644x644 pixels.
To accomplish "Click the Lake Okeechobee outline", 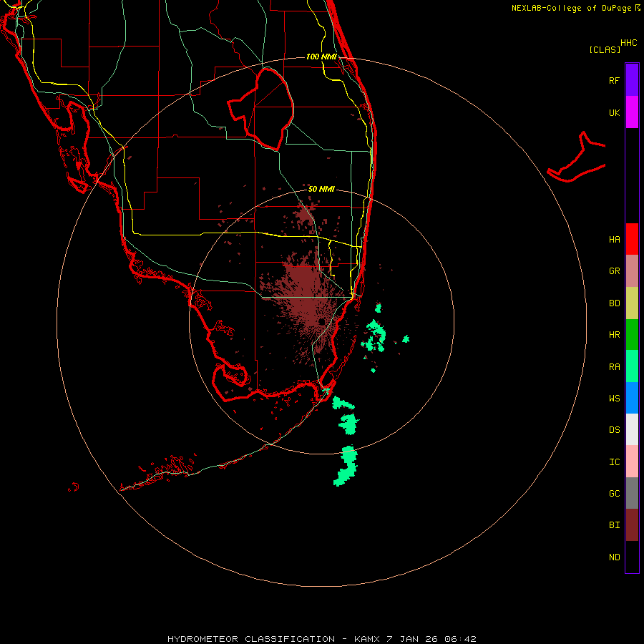I will point(260,109).
